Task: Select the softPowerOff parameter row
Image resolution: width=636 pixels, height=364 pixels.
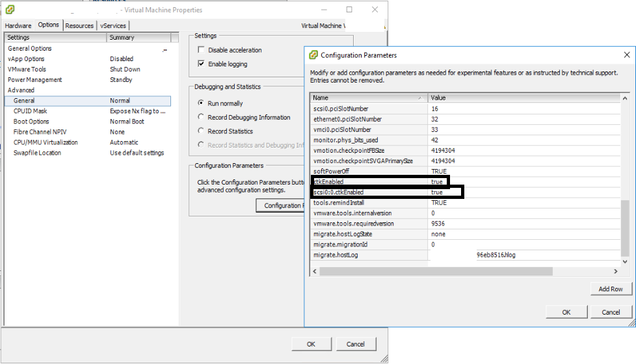Action: 465,172
